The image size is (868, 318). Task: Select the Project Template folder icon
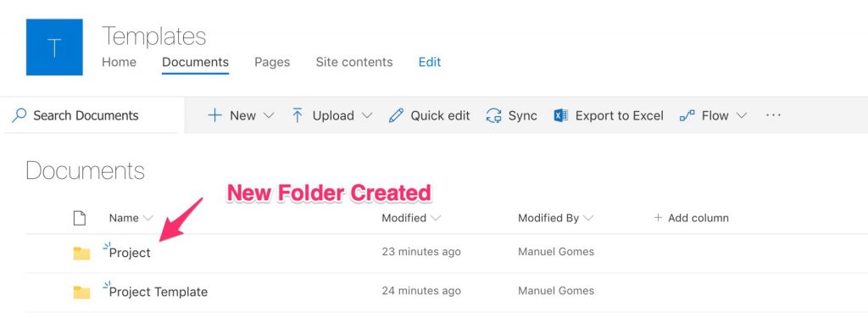81,292
